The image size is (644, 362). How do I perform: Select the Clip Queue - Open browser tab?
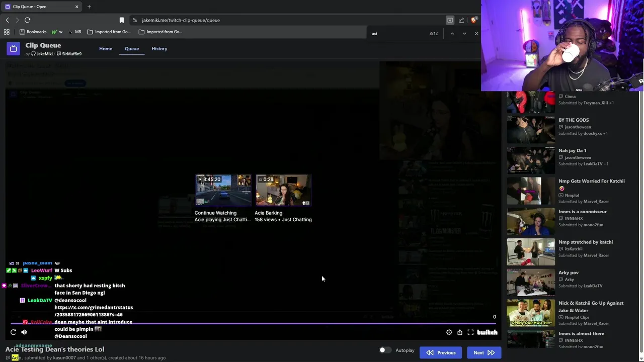[x=41, y=7]
